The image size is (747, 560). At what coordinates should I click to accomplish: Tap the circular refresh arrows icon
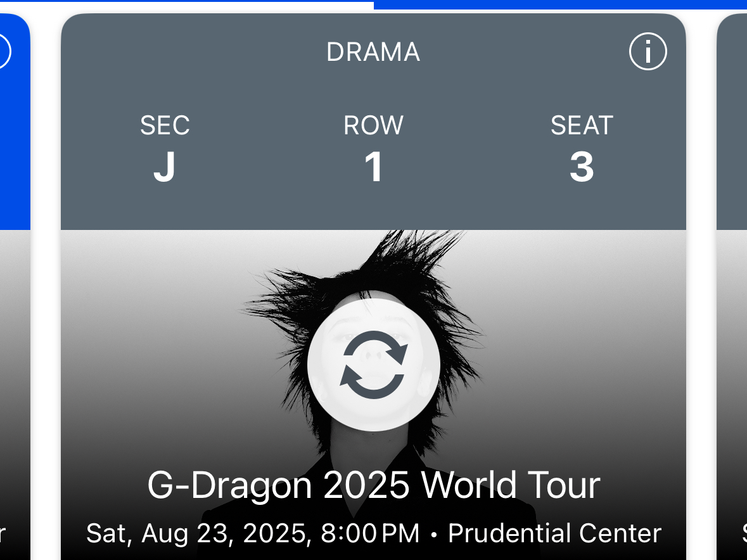coord(373,361)
